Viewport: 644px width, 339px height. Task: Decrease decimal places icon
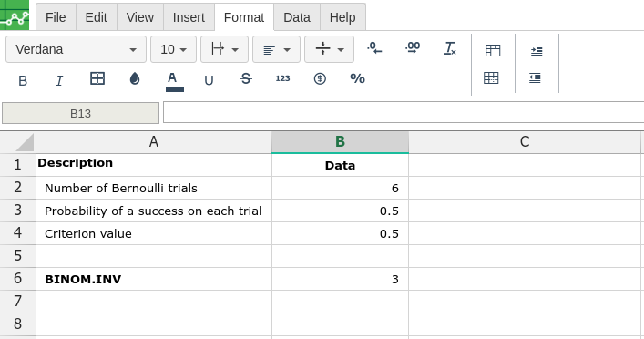click(374, 48)
